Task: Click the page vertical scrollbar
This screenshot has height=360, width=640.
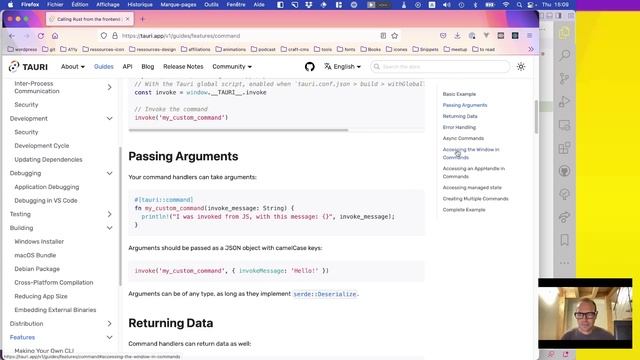Action: coord(536,117)
